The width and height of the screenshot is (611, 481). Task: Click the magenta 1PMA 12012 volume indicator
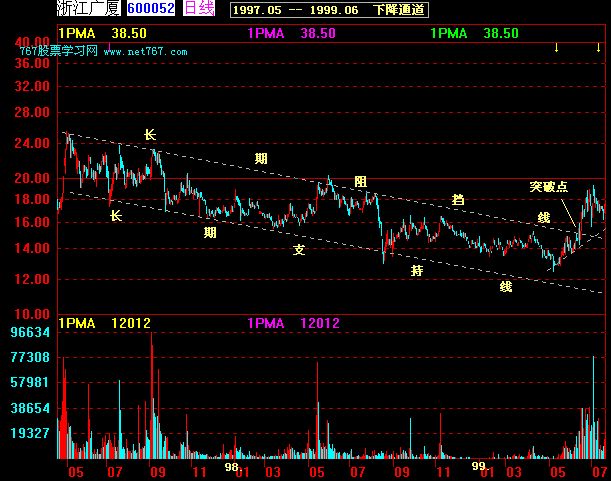tap(293, 323)
